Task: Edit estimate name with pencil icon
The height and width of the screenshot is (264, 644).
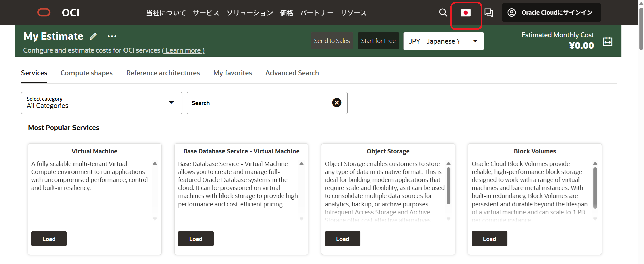Action: (x=93, y=36)
